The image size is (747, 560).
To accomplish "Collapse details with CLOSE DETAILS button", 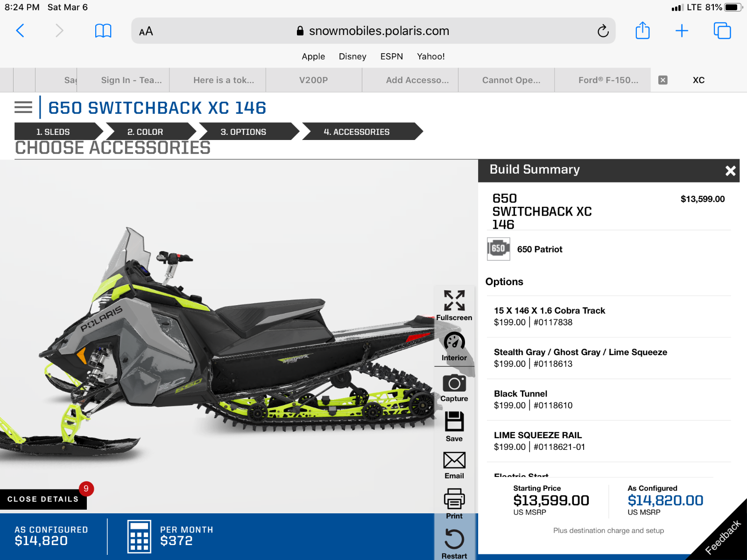I will coord(43,499).
